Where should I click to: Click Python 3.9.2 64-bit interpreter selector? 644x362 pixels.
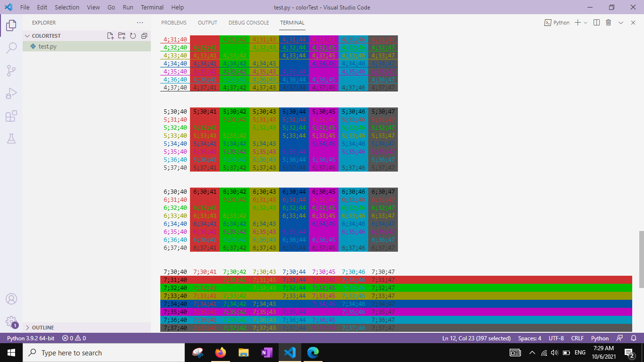[x=31, y=338]
